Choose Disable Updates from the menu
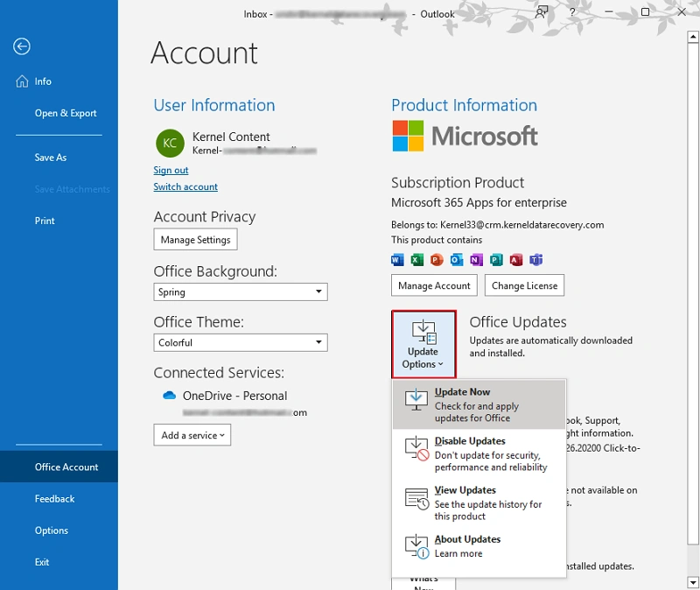The image size is (700, 590). (479, 453)
